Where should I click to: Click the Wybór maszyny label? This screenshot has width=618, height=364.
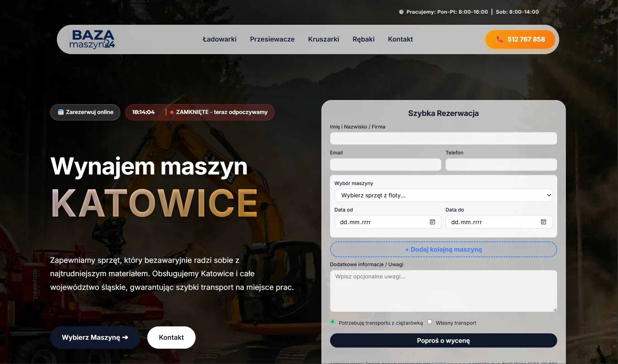354,183
